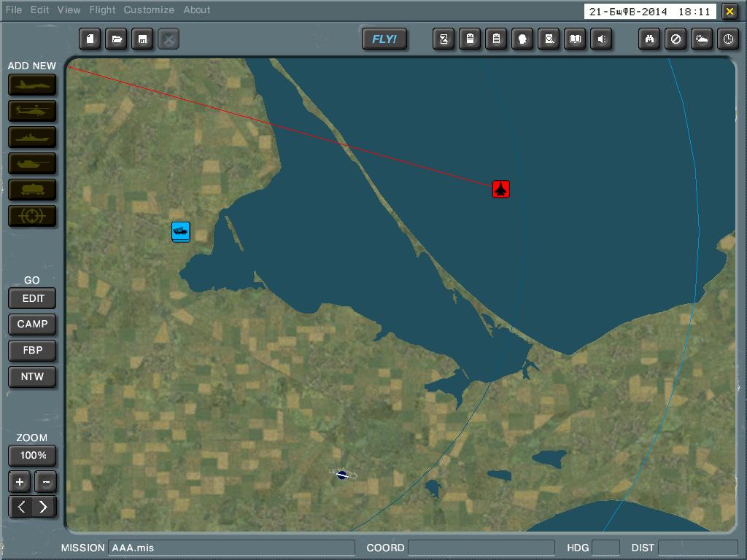The width and height of the screenshot is (747, 560).
Task: Click the DIST readout field
Action: 697,548
